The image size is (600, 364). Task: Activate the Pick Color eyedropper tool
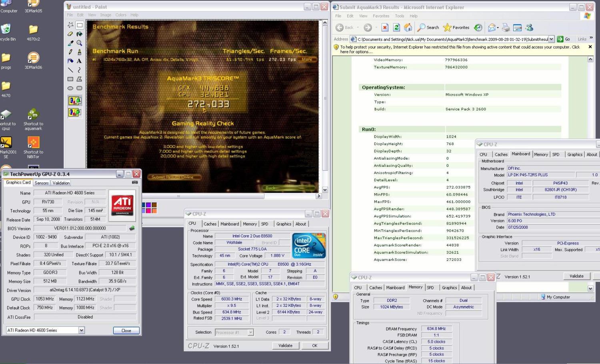point(70,43)
